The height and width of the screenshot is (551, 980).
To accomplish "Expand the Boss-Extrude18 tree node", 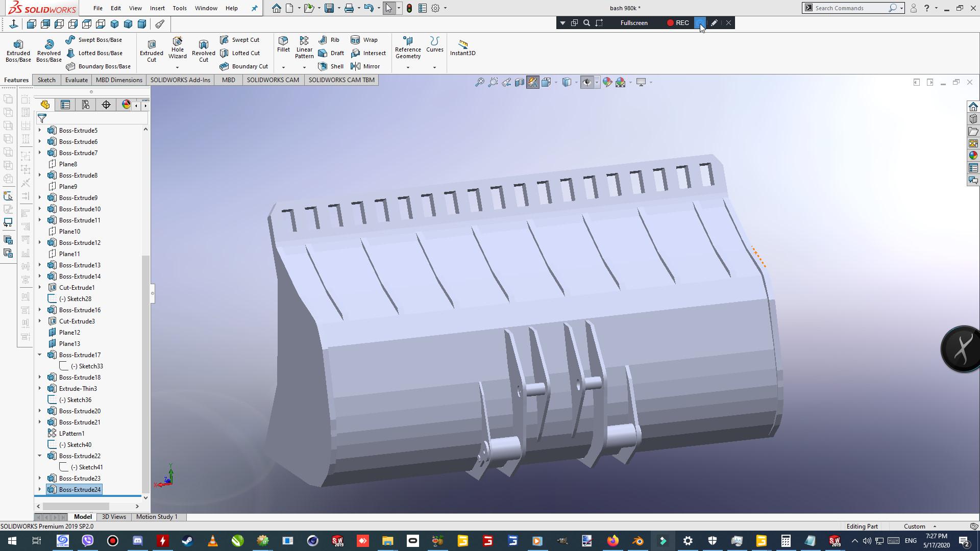I will click(40, 377).
